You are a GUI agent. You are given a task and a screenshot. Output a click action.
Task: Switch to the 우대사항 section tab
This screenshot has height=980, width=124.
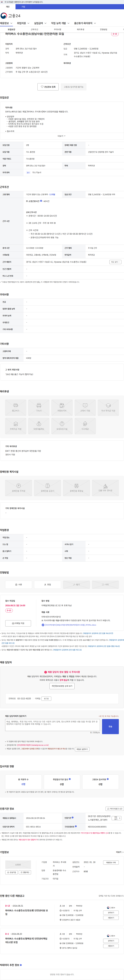[57, 29]
